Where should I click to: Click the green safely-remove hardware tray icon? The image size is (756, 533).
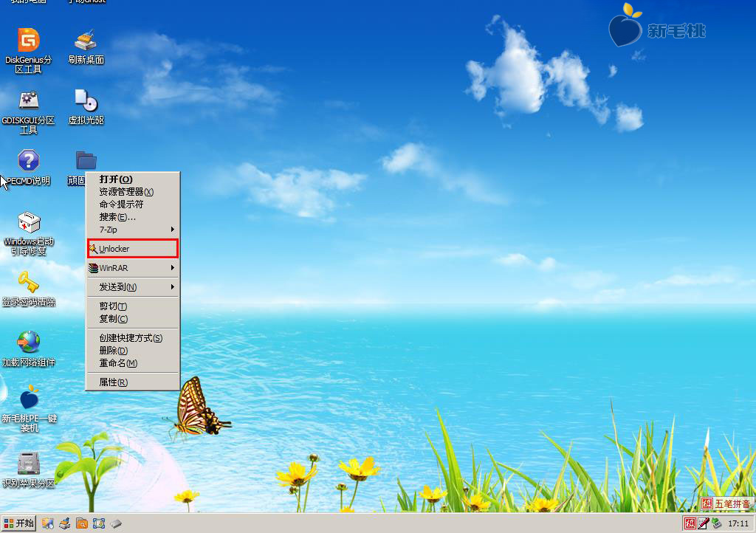(716, 523)
